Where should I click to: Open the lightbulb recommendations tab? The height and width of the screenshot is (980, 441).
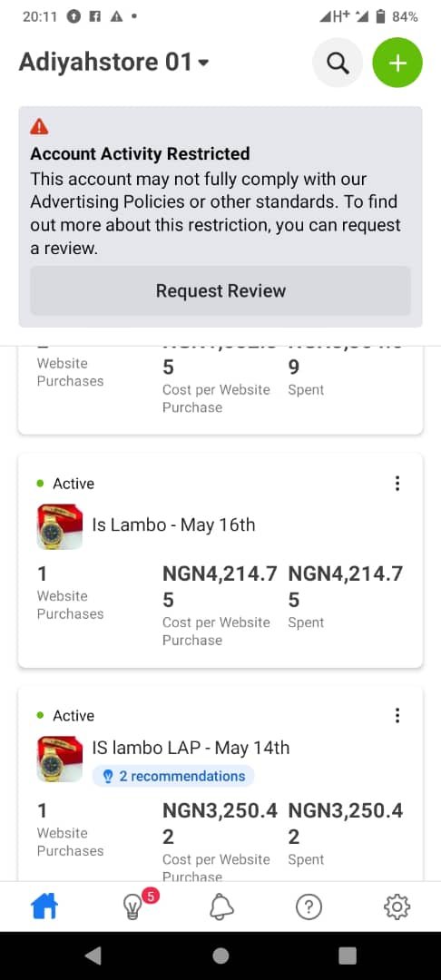(x=132, y=906)
